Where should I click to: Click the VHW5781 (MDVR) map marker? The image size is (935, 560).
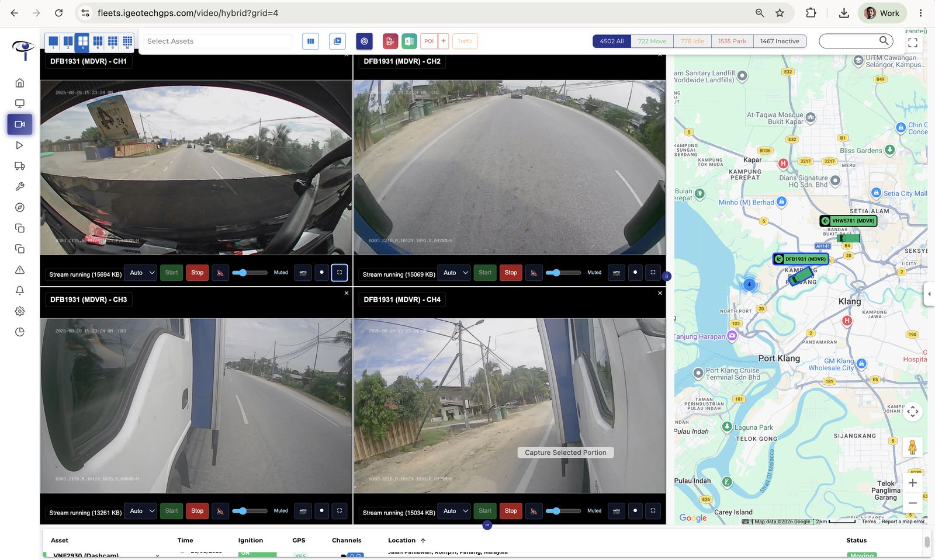click(x=848, y=221)
